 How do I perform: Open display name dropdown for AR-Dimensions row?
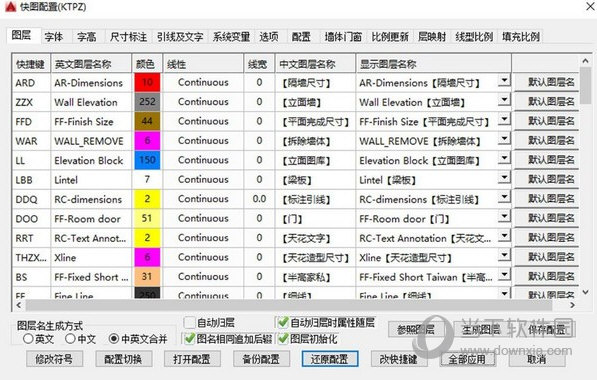click(x=504, y=81)
